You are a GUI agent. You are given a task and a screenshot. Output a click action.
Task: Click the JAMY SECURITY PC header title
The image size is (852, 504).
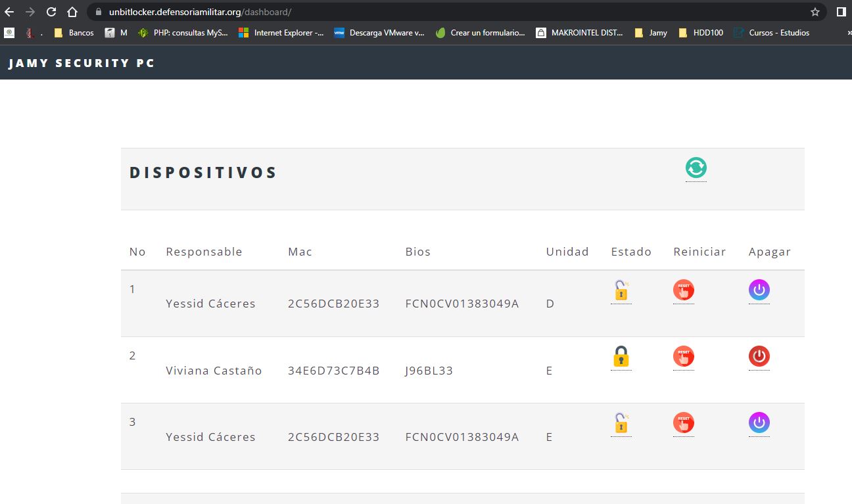[82, 63]
